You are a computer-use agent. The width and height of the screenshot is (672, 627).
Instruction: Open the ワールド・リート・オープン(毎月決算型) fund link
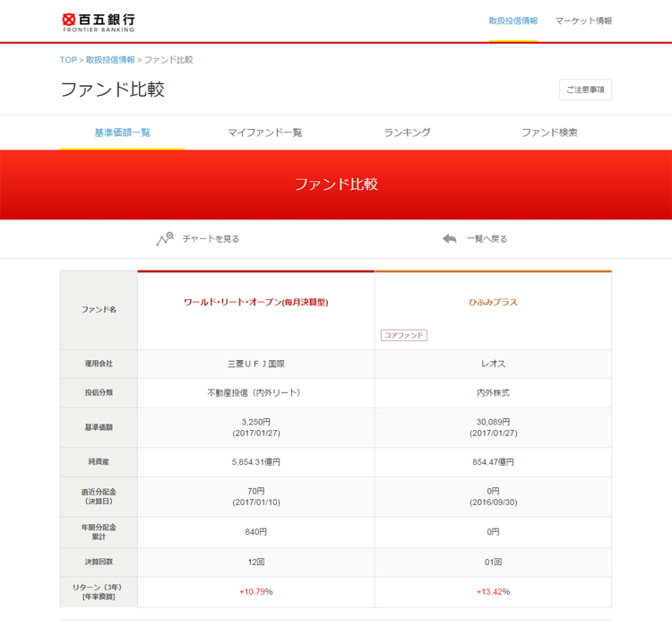(256, 302)
